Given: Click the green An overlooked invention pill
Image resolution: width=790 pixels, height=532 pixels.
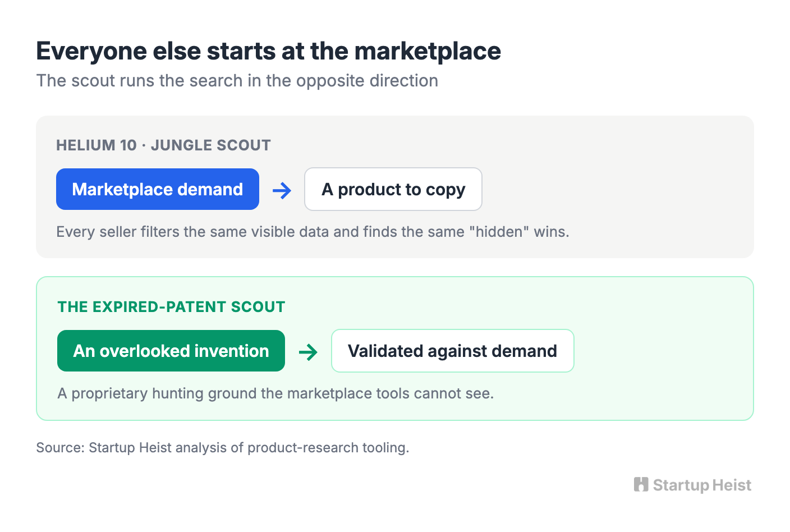Looking at the screenshot, I should (x=171, y=351).
